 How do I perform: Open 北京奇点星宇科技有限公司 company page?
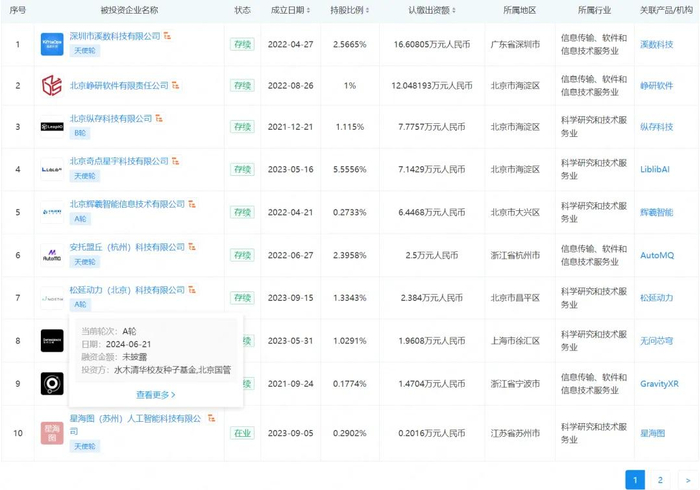tap(119, 161)
